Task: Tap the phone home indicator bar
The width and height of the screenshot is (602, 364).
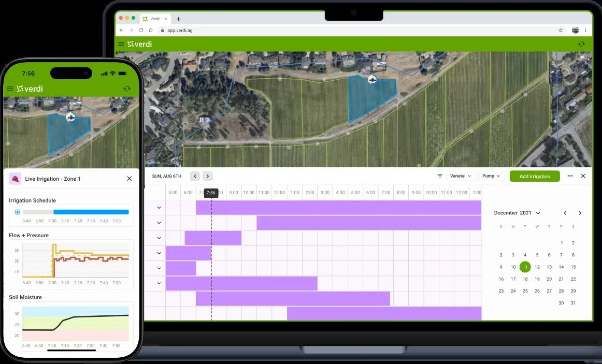Action: [x=71, y=350]
